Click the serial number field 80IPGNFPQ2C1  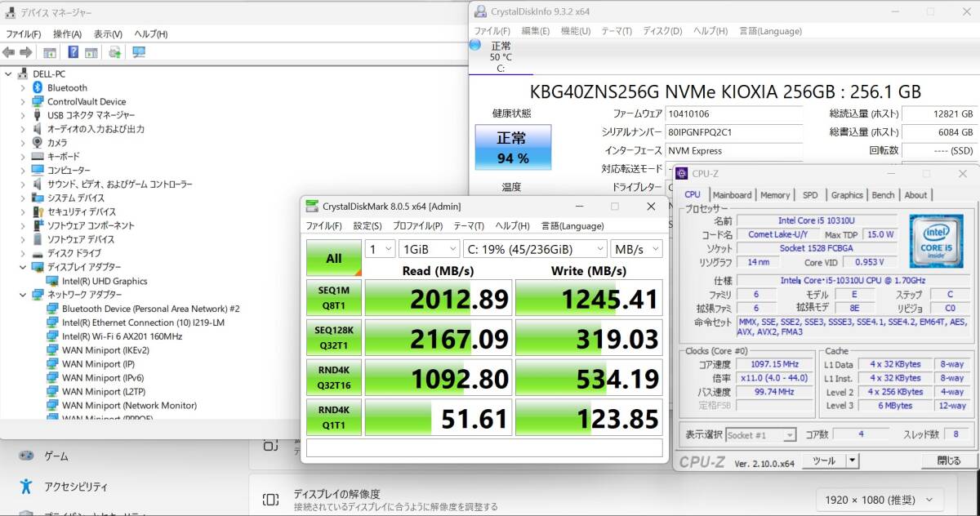[733, 132]
